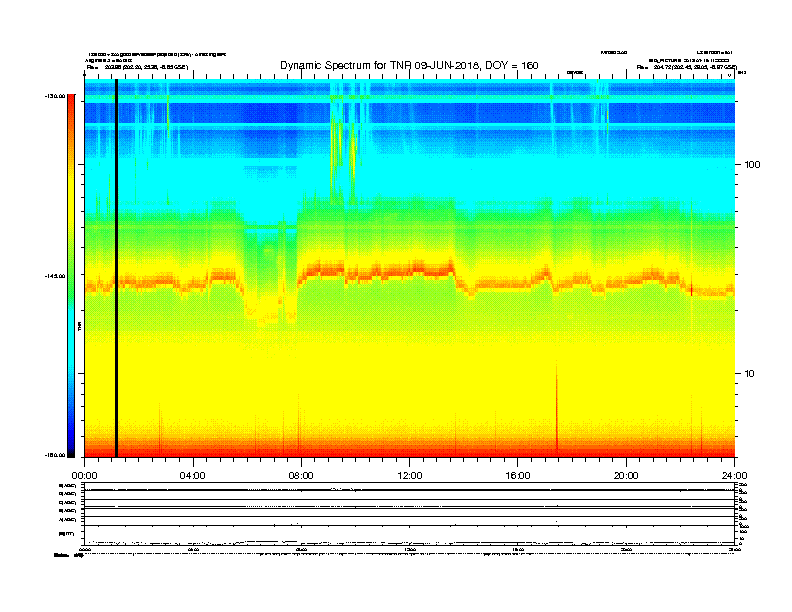Click the tall red spike above the 10 frequency tick
Image resolution: width=792 pixels, height=612 pixels.
(557, 406)
